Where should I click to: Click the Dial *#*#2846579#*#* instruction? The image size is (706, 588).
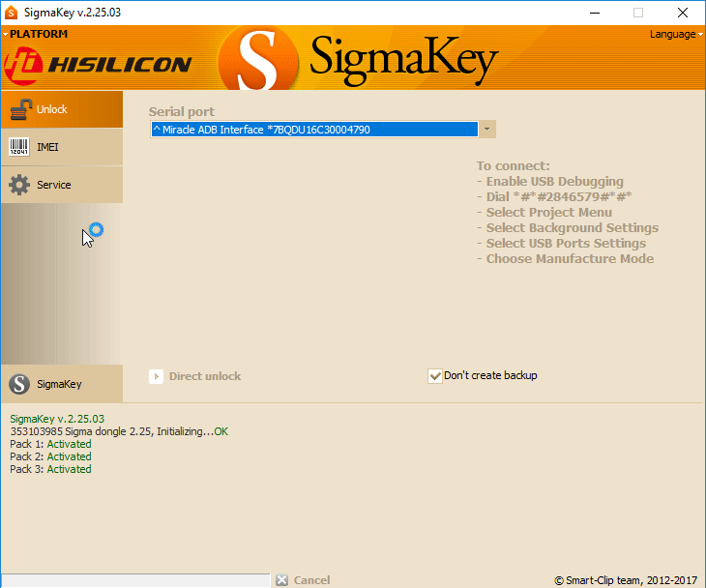pyautogui.click(x=554, y=196)
